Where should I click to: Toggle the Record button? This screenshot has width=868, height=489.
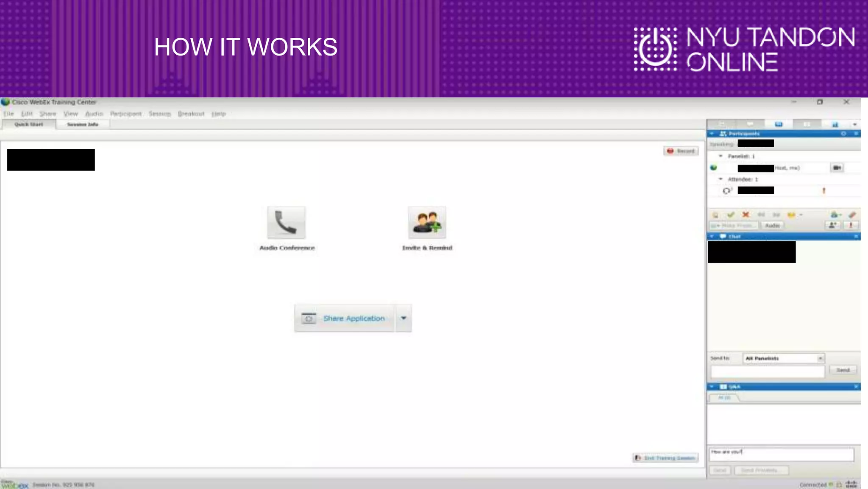[681, 151]
